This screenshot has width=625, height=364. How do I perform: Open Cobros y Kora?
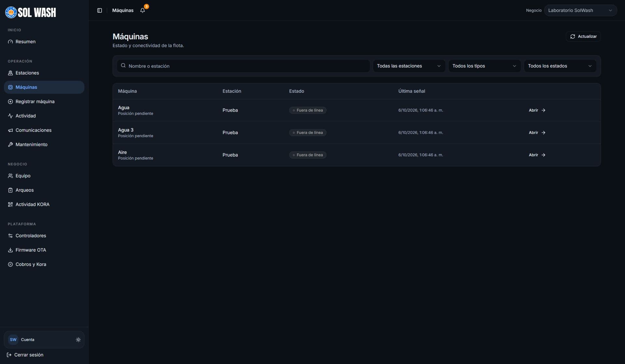[44, 264]
